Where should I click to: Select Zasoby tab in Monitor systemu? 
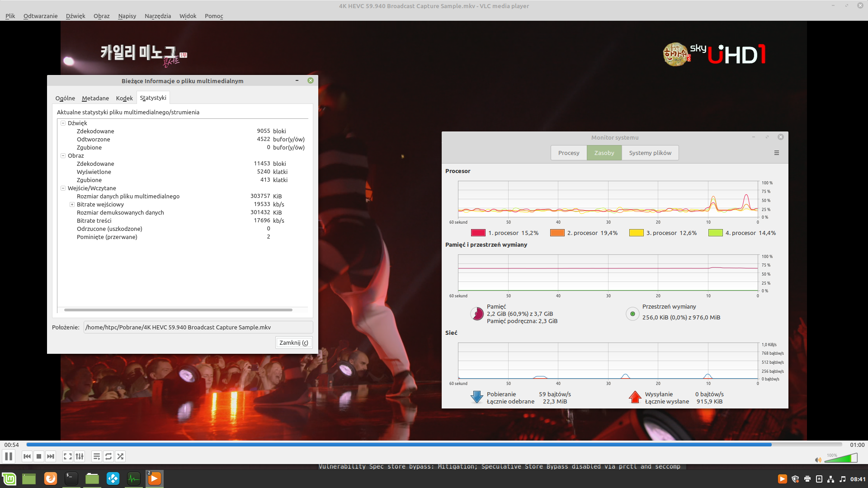tap(604, 153)
